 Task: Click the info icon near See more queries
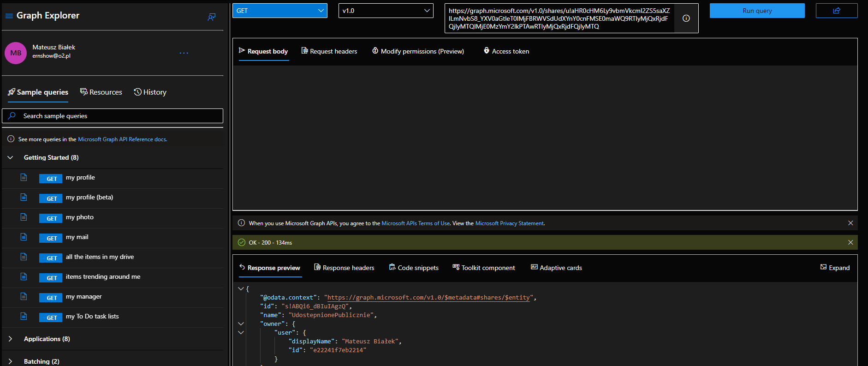click(11, 139)
